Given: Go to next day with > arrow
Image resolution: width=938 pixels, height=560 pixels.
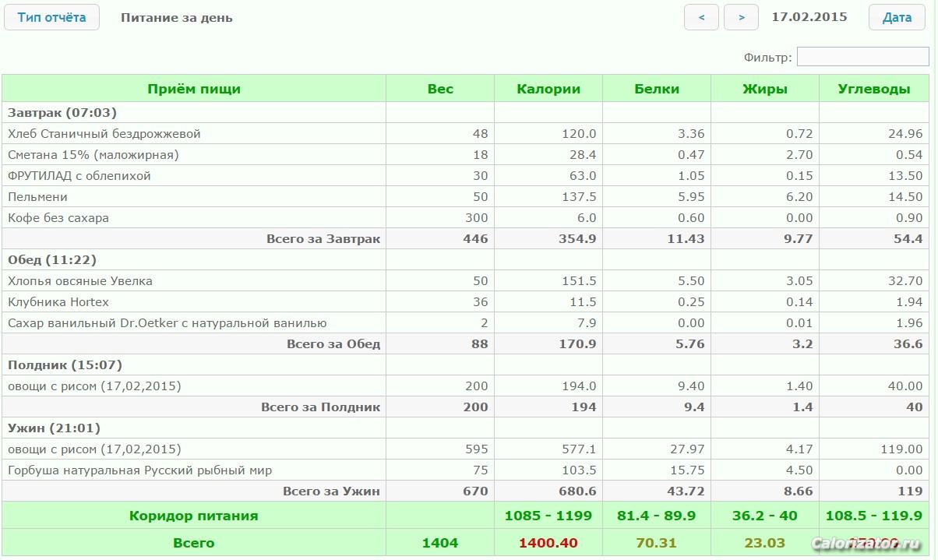Looking at the screenshot, I should 741,17.
